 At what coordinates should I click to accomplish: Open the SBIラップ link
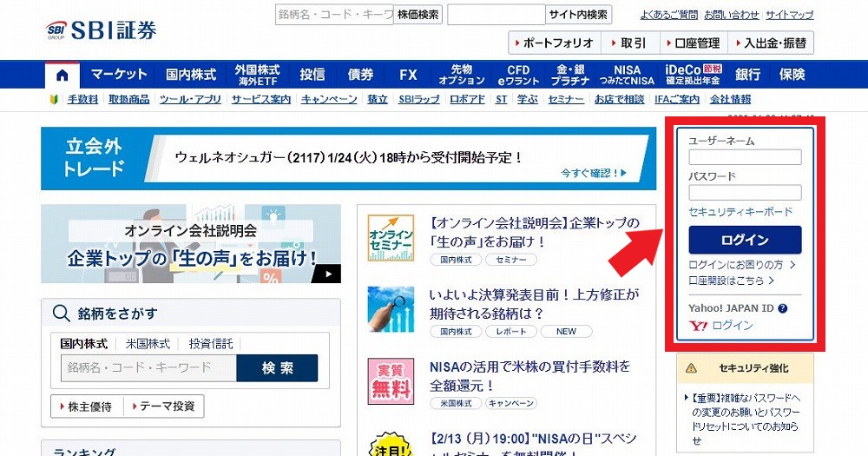pyautogui.click(x=419, y=99)
